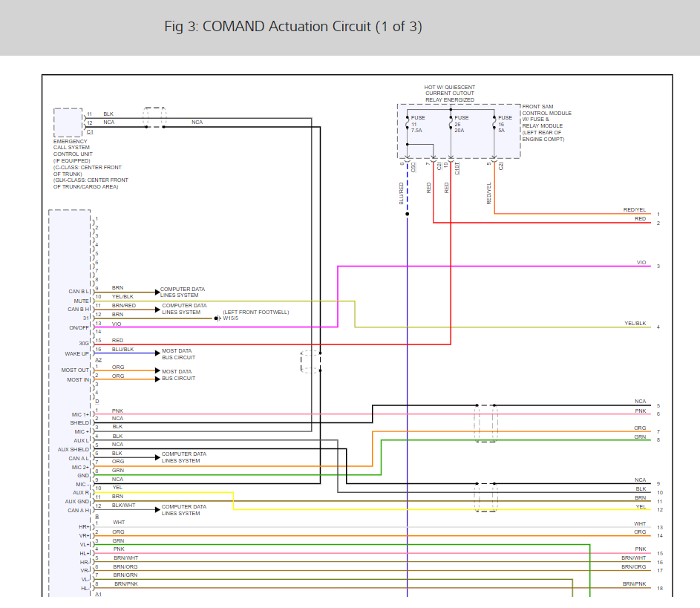The width and height of the screenshot is (700, 608).
Task: Click the A2 connector label
Action: click(98, 360)
